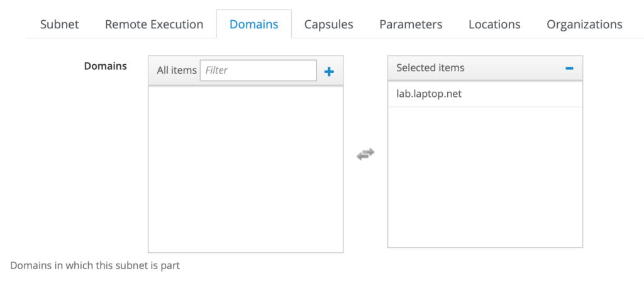Click blank area below lab.laptop.net entry

click(x=485, y=177)
